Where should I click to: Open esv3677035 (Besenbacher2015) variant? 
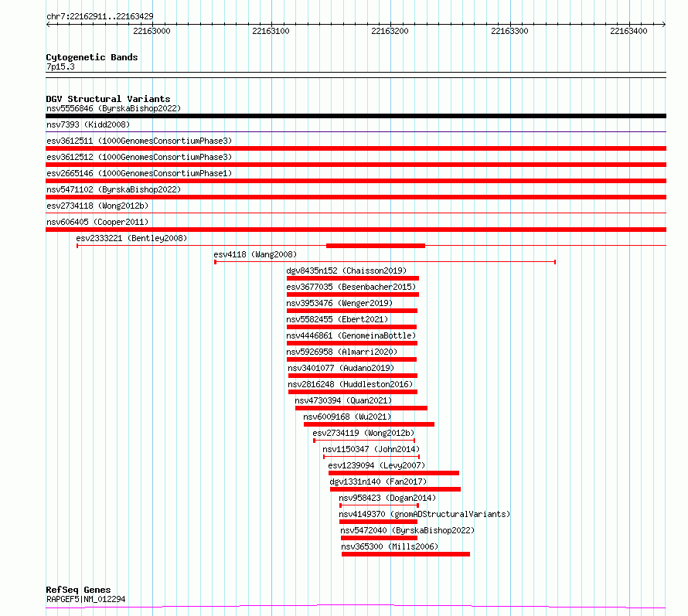click(351, 287)
